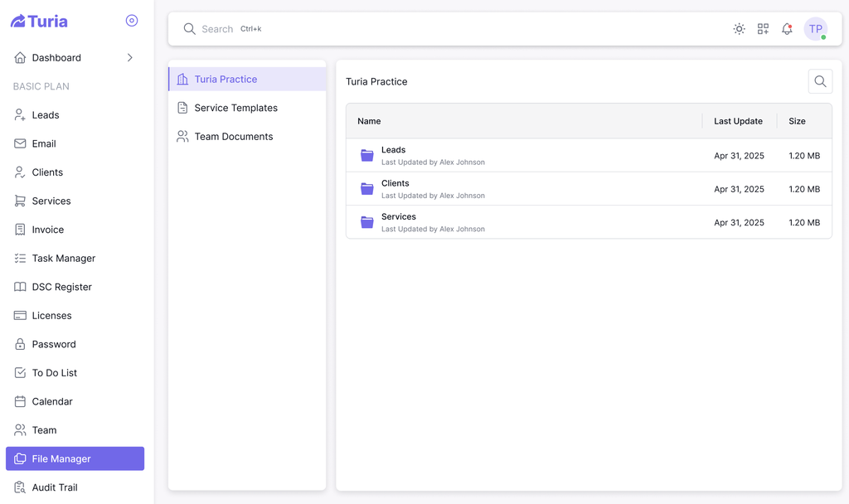This screenshot has height=504, width=849.
Task: Click the Leads row date Apr 31, 2025
Action: pyautogui.click(x=739, y=155)
